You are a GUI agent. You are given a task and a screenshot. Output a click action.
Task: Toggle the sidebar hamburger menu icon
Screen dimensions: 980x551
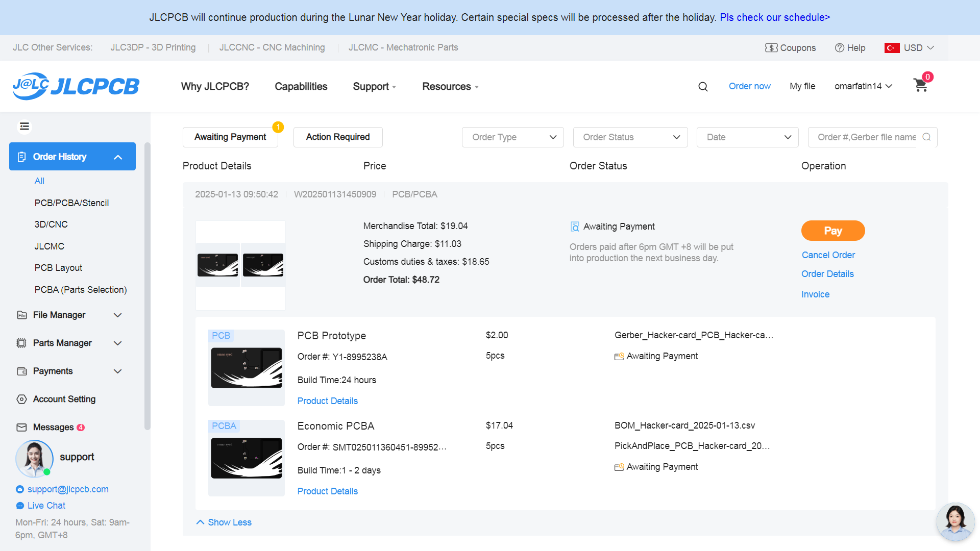click(x=24, y=127)
